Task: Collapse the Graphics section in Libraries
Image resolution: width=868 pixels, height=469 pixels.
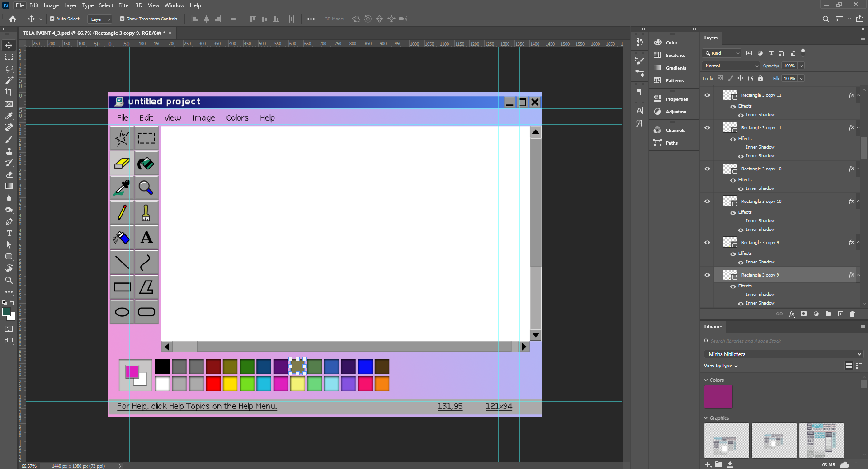Action: 706,418
